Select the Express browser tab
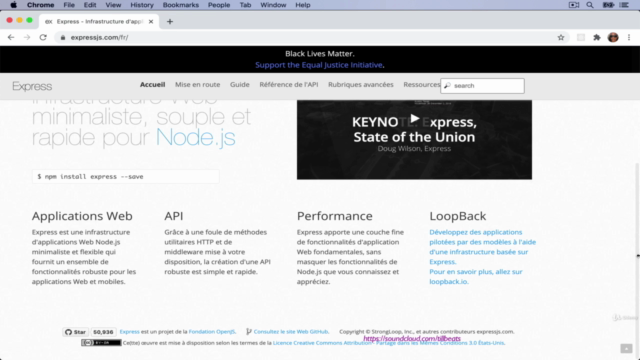Image resolution: width=640 pixels, height=360 pixels. pyautogui.click(x=98, y=22)
